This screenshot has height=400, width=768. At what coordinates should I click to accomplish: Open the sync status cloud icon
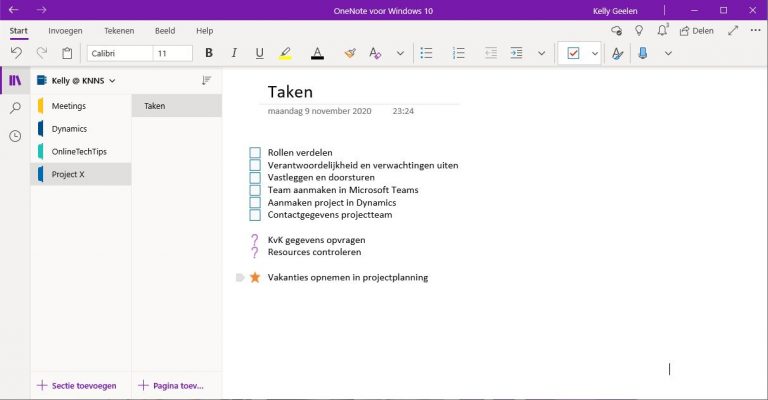617,31
